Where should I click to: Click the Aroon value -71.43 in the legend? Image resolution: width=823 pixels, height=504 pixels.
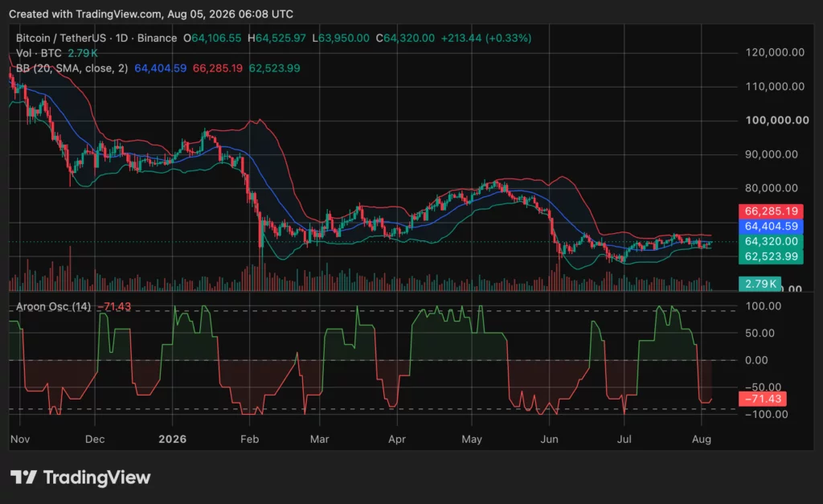click(x=114, y=306)
